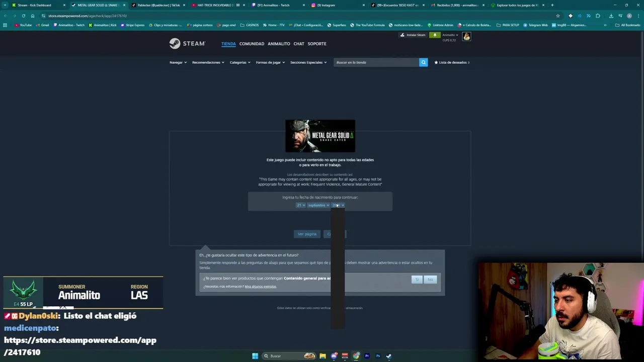
Task: Switch to Recibidos mail tab
Action: point(457,5)
